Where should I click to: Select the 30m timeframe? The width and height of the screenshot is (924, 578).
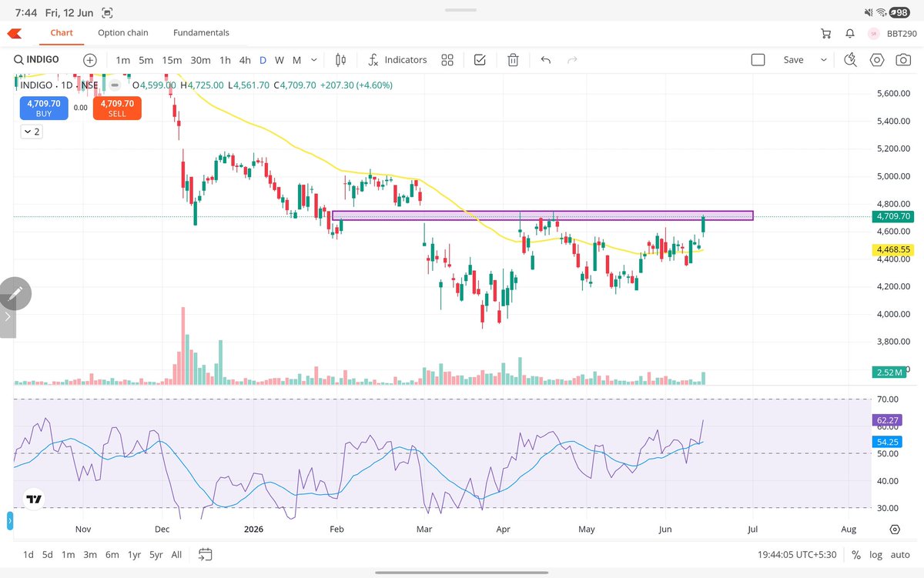(200, 59)
